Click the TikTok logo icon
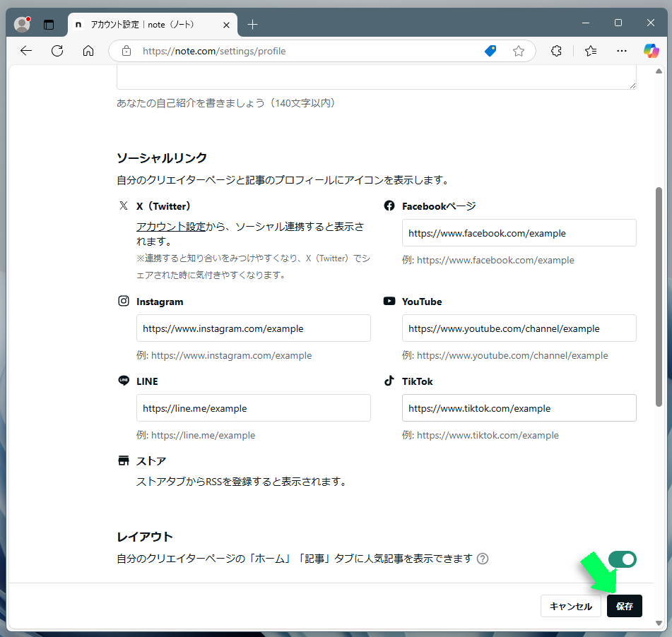The width and height of the screenshot is (672, 637). 389,381
